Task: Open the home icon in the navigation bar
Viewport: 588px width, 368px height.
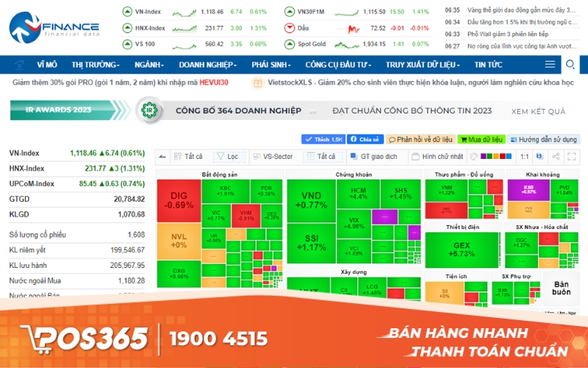Action: pos(20,65)
